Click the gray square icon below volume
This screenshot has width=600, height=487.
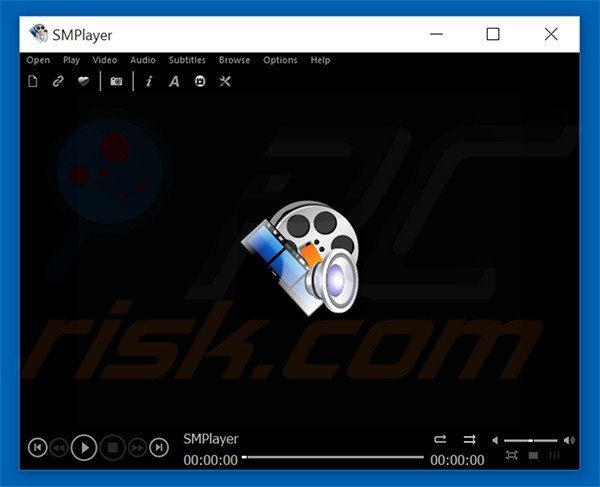533,455
